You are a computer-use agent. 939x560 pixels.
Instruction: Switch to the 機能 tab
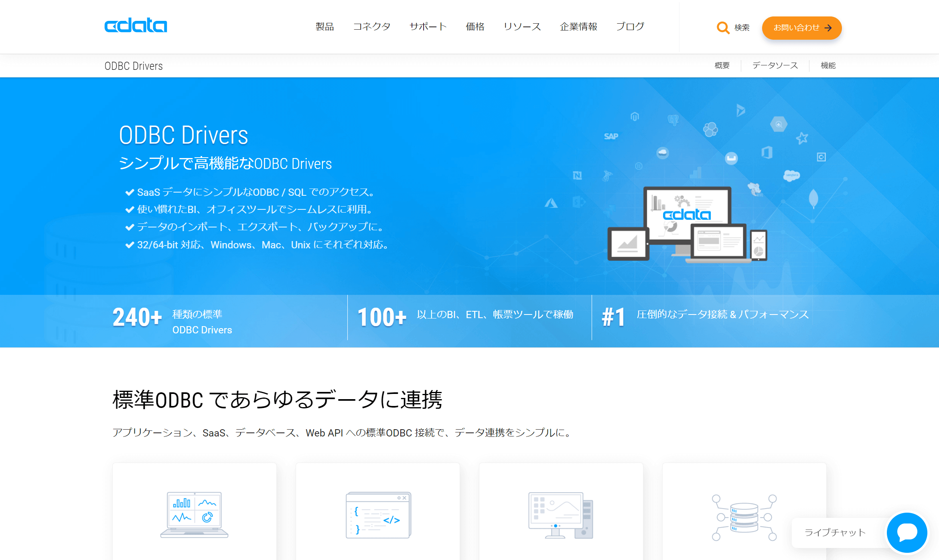point(828,65)
